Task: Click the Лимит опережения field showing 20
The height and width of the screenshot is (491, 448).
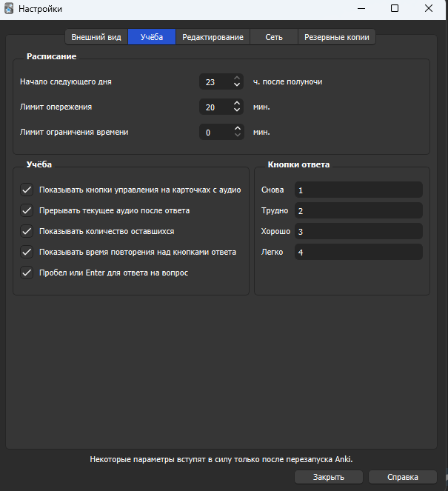Action: point(221,107)
